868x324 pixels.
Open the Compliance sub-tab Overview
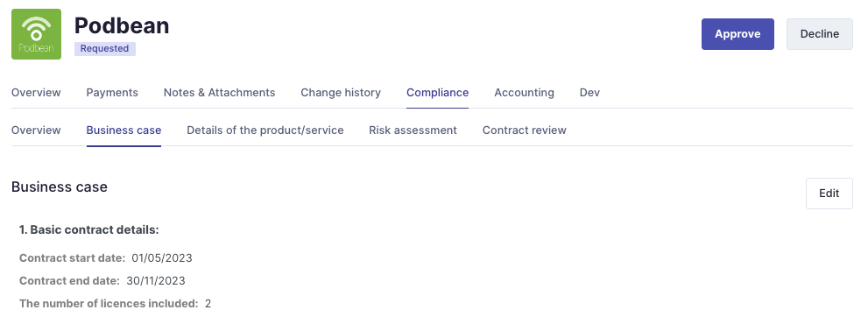(36, 130)
